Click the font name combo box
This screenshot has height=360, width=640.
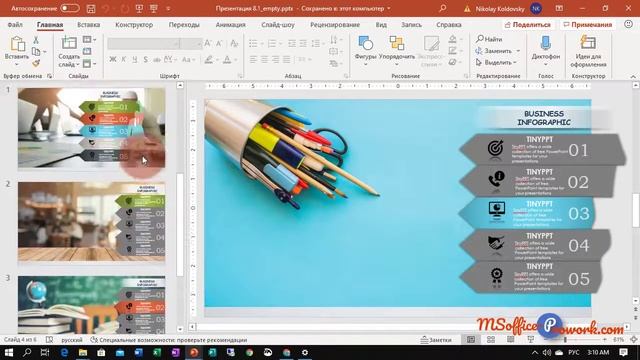coord(143,43)
